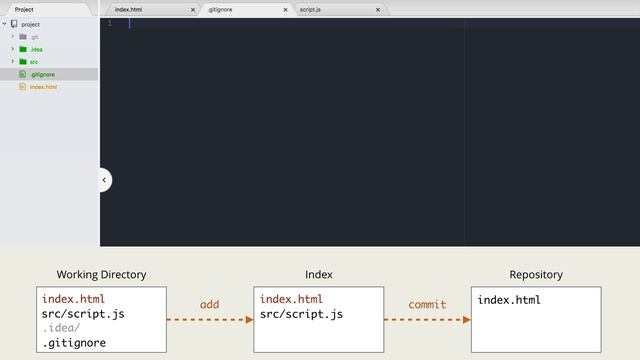Close the .gitignore tab
640x360 pixels.
coord(285,10)
